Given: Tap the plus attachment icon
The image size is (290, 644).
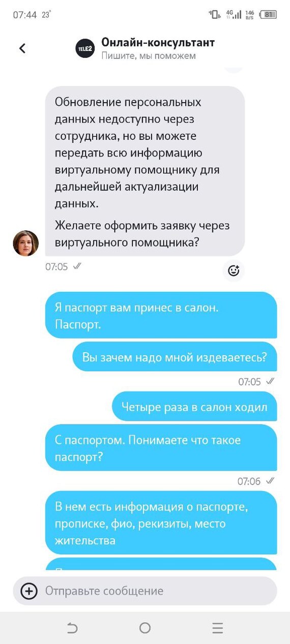Looking at the screenshot, I should (x=29, y=591).
